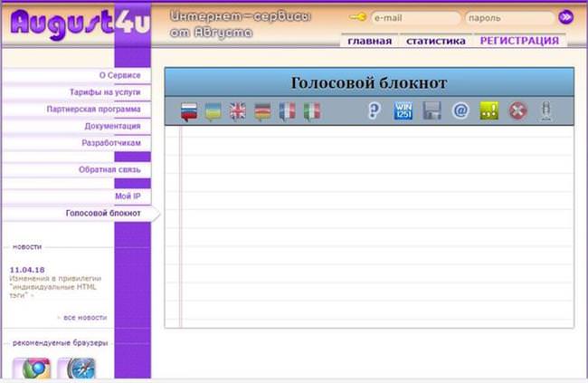
Task: Click the Google Chrome browser icon
Action: point(33,369)
